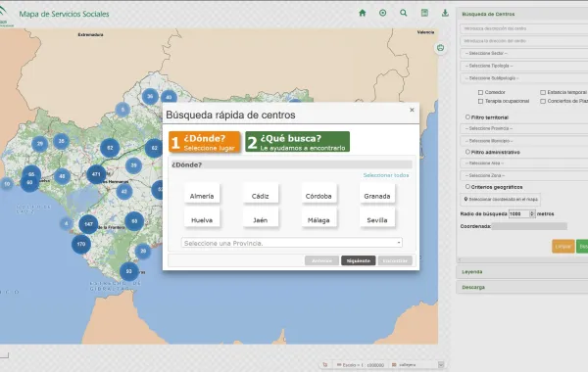Click the orange Limpiar button
The image size is (588, 372).
point(563,247)
